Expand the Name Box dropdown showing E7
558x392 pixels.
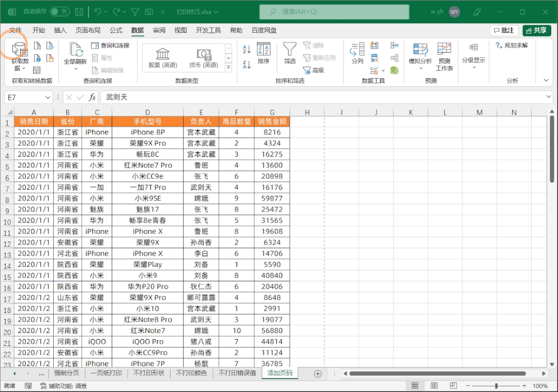click(x=48, y=97)
